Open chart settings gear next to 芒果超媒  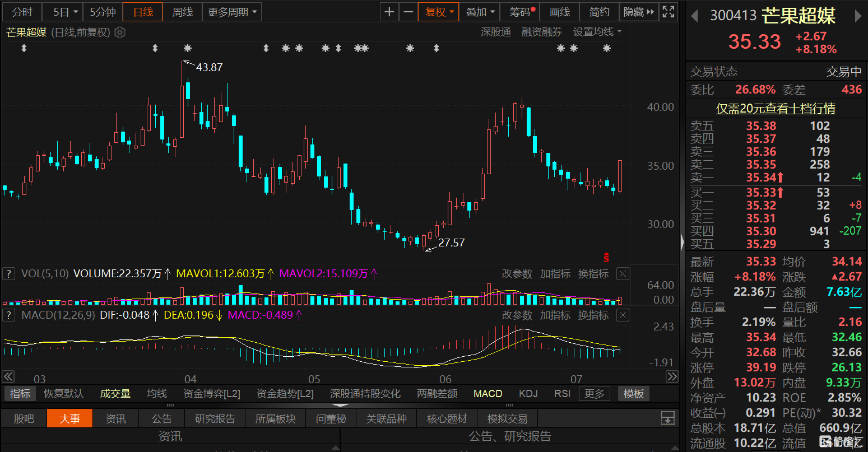pyautogui.click(x=120, y=32)
